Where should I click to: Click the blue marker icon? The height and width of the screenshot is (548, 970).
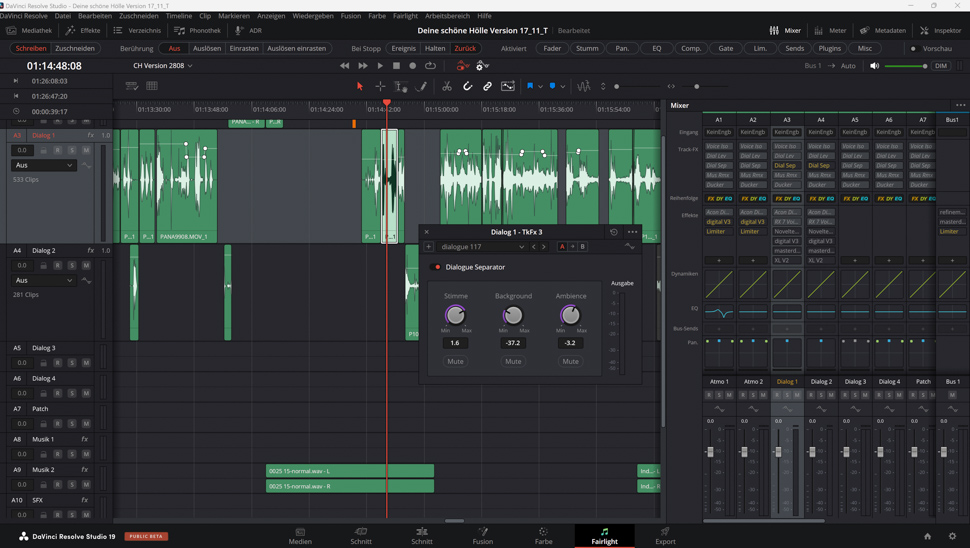pos(552,87)
